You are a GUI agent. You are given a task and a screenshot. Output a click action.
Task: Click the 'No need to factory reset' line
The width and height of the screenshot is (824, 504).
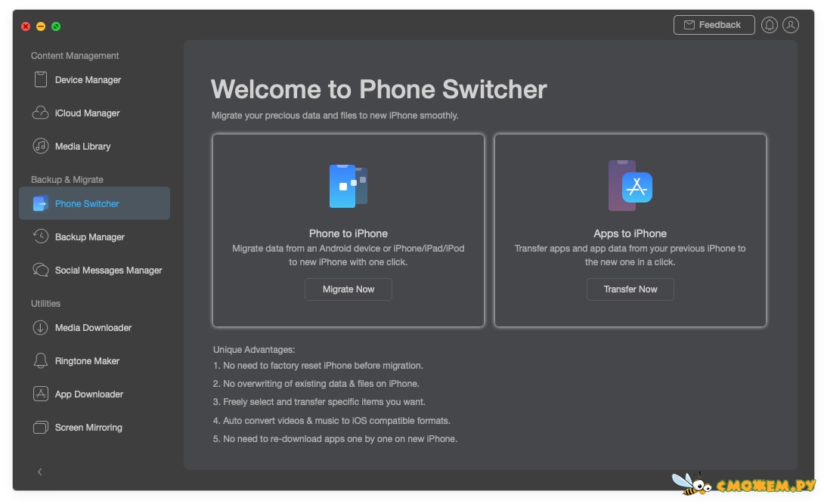(x=318, y=366)
